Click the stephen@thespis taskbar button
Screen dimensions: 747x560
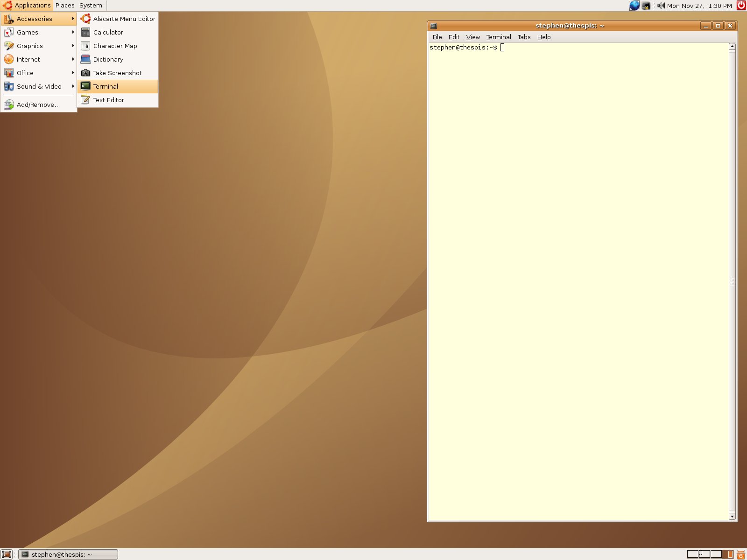point(68,554)
